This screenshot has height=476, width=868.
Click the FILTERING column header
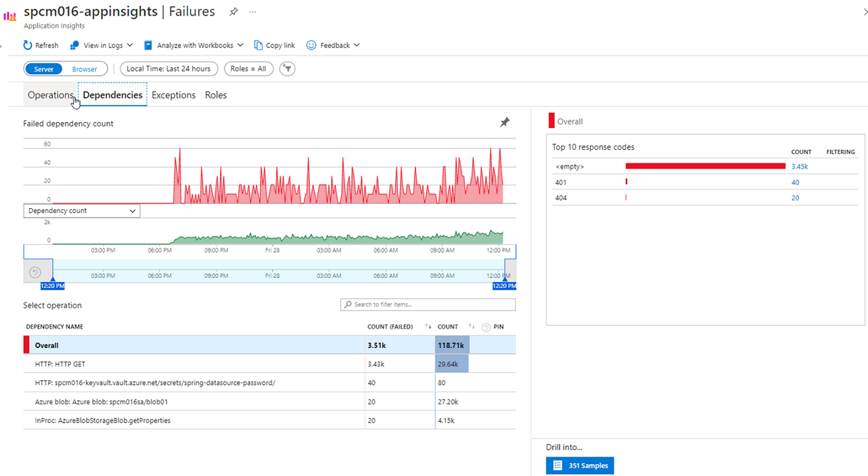(x=840, y=152)
